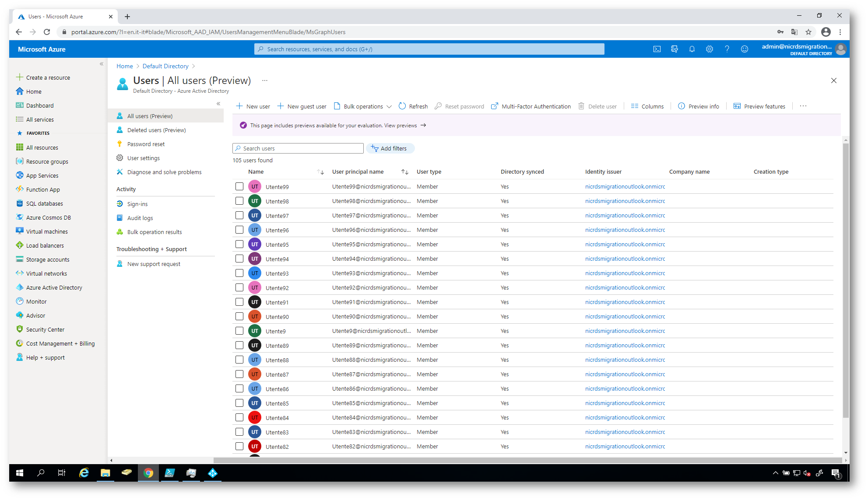Select checkbox for Utente98
Viewport: 868px width, 500px height.
point(239,201)
